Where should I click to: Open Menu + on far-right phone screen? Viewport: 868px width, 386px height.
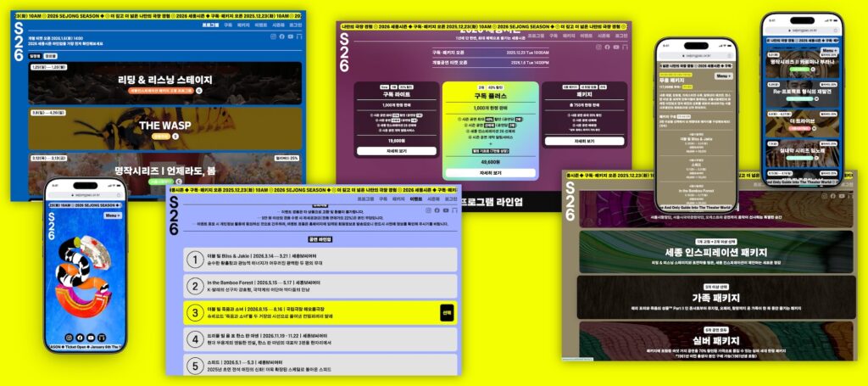coord(829,50)
